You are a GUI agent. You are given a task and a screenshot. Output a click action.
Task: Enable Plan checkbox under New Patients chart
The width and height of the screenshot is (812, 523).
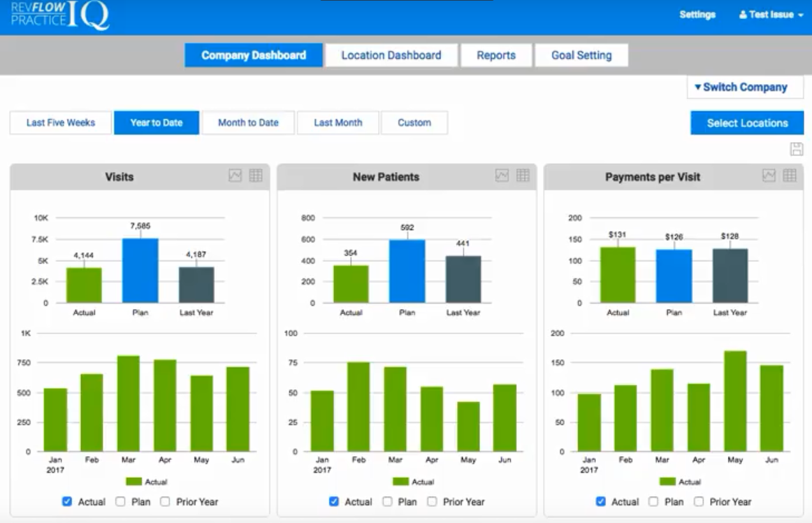[388, 501]
